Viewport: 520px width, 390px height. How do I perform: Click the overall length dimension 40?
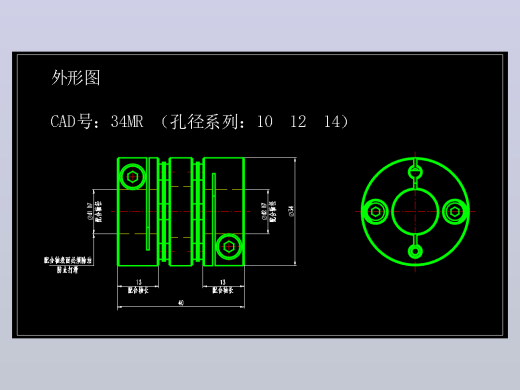(181, 303)
